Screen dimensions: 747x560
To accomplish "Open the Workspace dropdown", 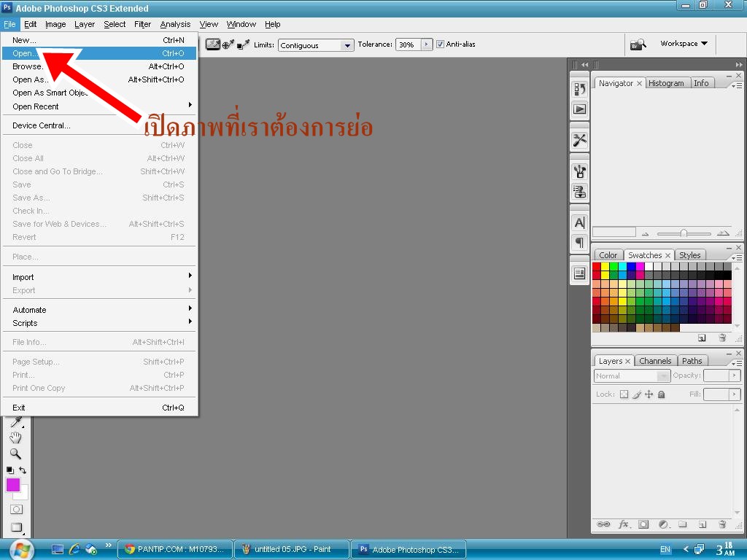I will tap(684, 43).
